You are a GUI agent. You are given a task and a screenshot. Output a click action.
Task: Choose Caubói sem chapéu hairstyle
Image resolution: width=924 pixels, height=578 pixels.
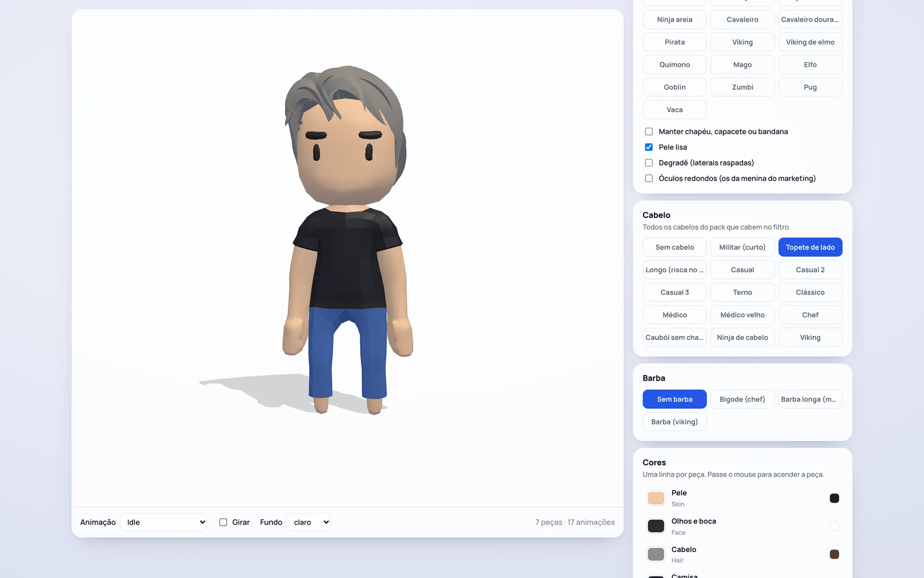pos(675,338)
